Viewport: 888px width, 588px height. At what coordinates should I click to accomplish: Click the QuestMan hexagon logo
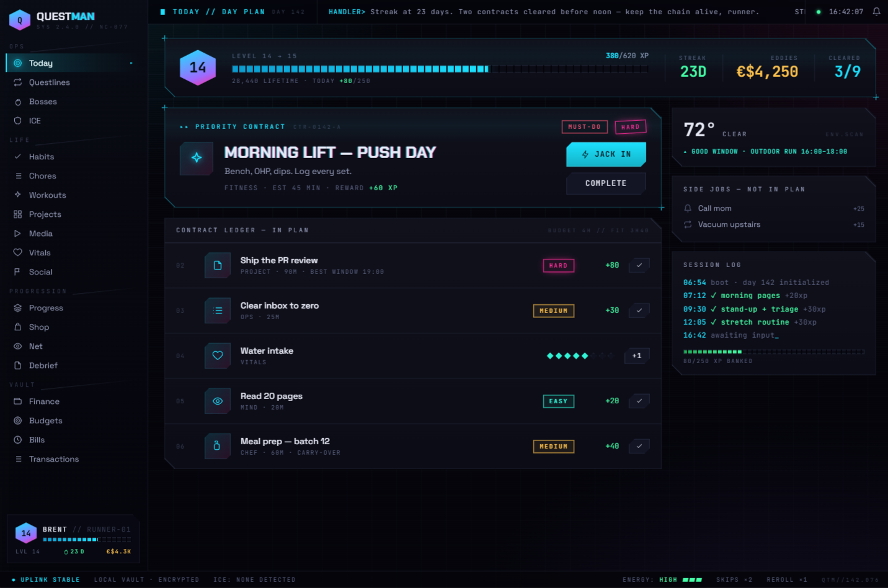(x=20, y=20)
